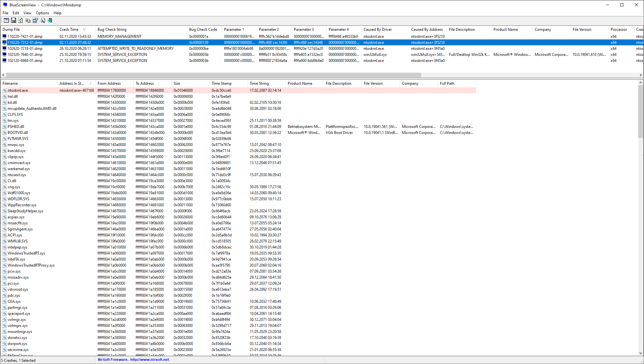Click the Refresh toolbar icon
The height and width of the screenshot is (364, 644).
click(x=21, y=20)
